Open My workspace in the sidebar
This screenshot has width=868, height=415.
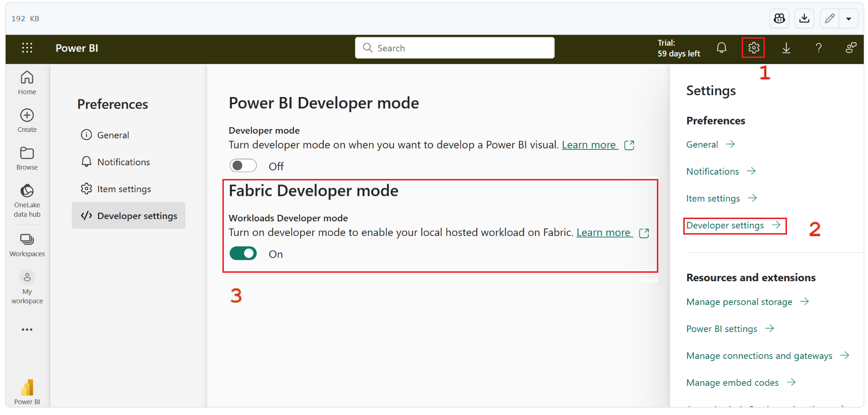coord(27,287)
